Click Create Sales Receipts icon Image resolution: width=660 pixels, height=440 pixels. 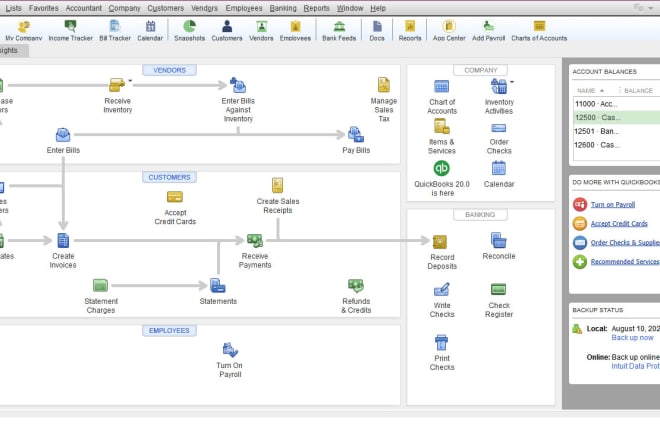(277, 185)
